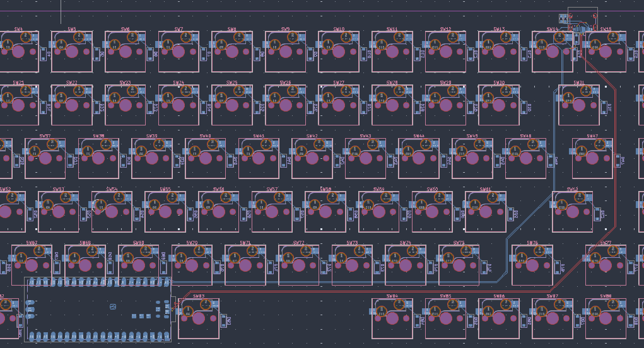Select the SW83 switch footprint
Screen dimensions: 644x348
199,318
